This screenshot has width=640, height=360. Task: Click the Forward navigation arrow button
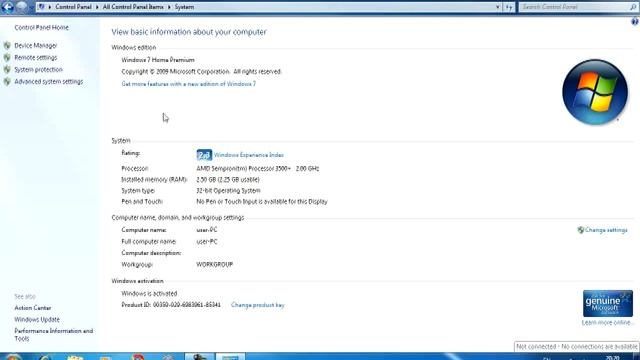[x=22, y=7]
